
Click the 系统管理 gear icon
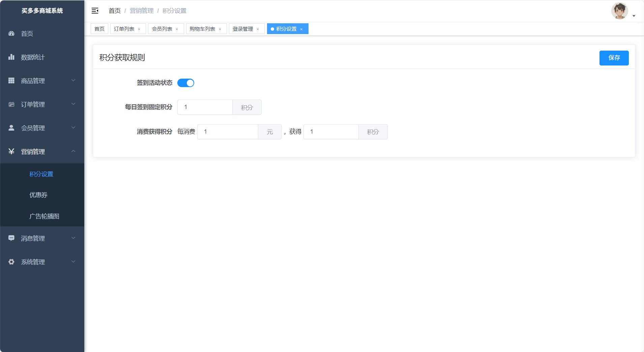coord(11,262)
